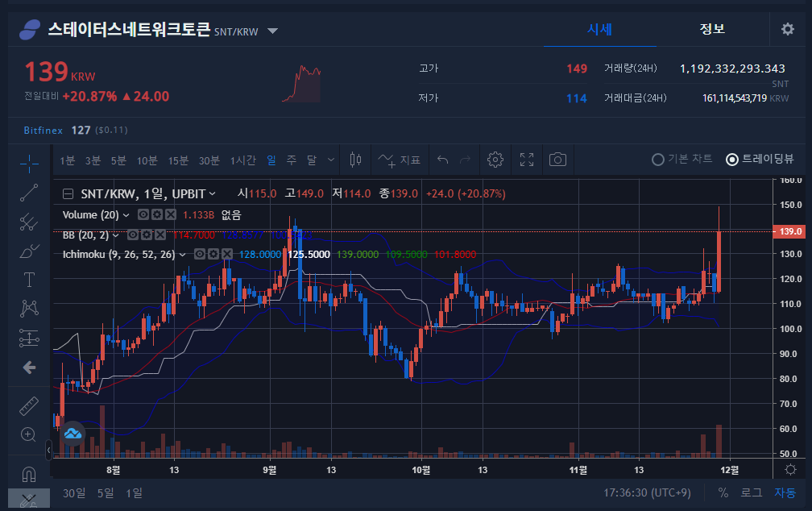Open chart properties gear in toolbar
The image size is (812, 511).
point(495,160)
